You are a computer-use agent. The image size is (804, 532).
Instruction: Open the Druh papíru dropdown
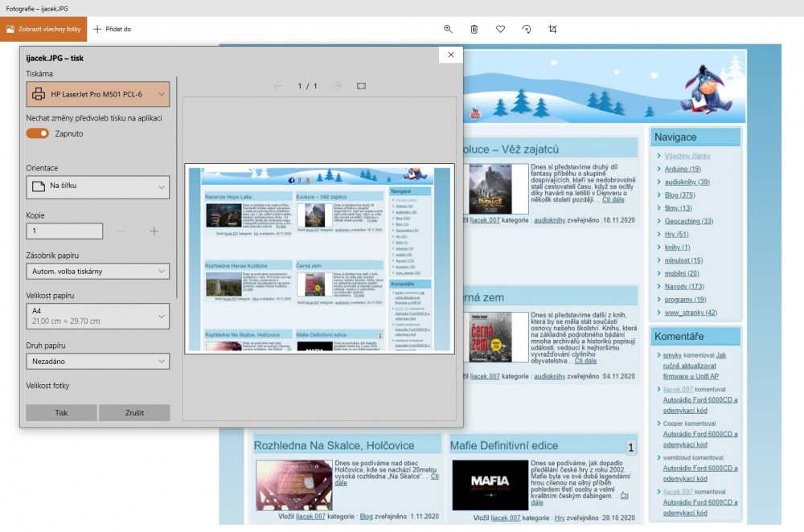click(x=97, y=362)
